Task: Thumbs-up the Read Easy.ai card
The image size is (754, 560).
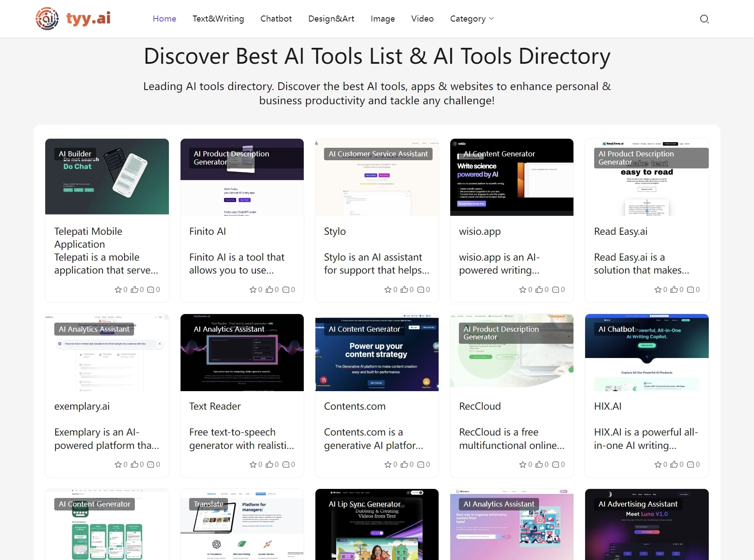Action: click(674, 290)
